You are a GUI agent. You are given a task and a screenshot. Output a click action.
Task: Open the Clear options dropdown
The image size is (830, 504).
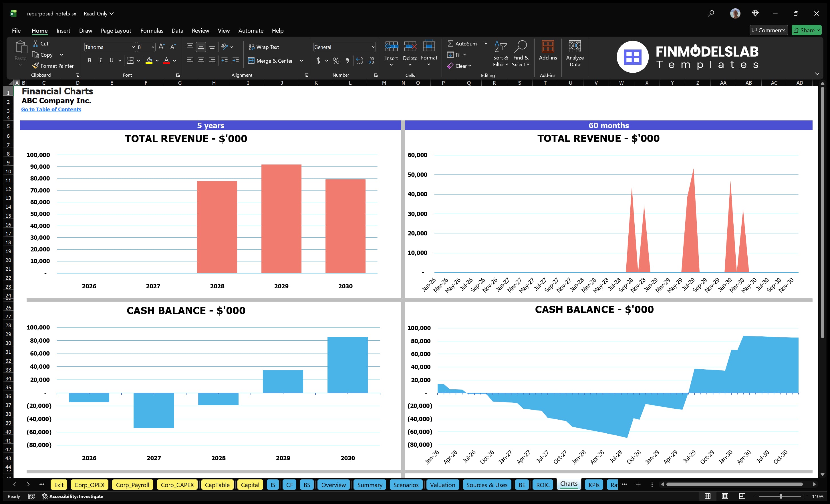[x=460, y=66]
